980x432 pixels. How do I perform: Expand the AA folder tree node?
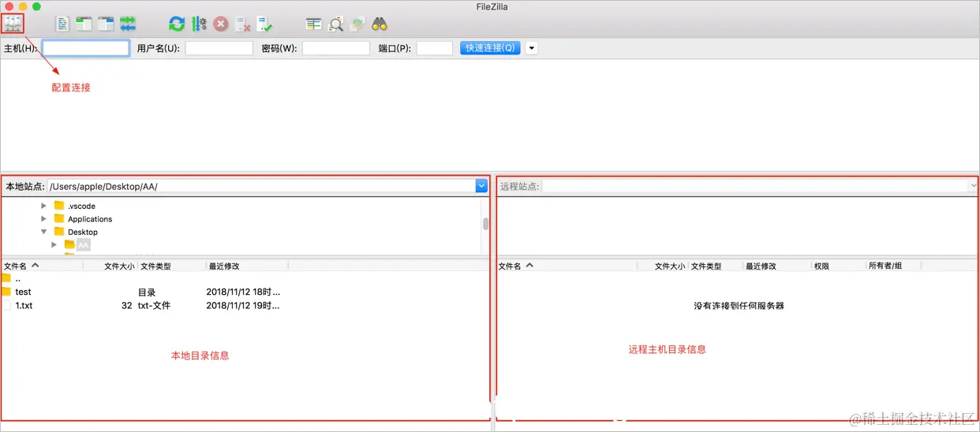click(54, 245)
